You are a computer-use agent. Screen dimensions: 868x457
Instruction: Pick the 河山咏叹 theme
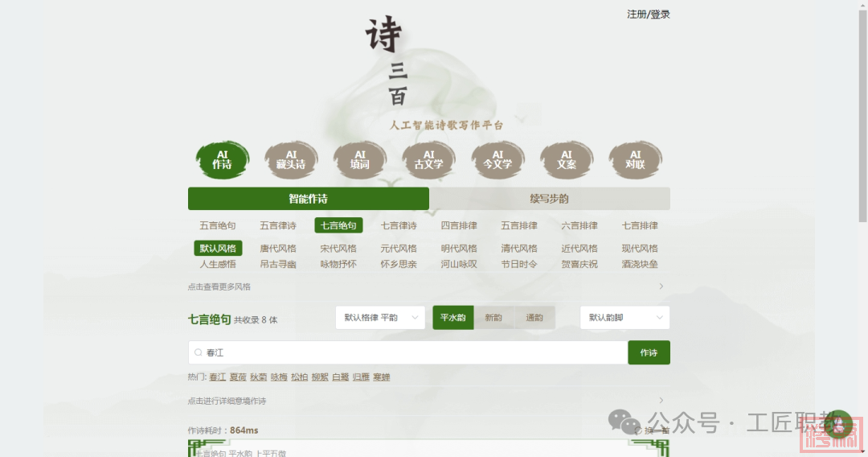(x=459, y=264)
